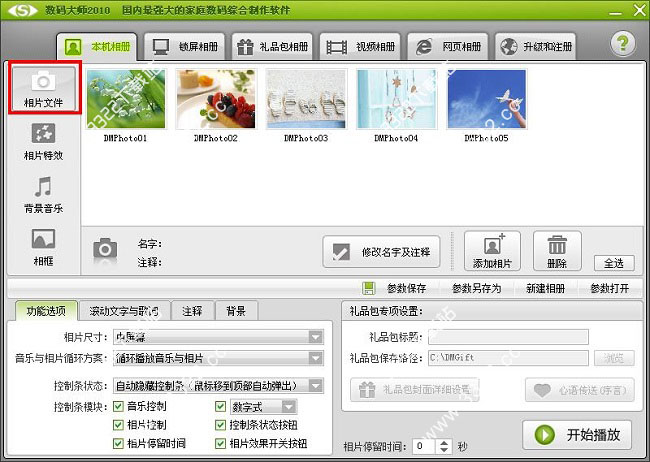Select the DMPhoto04 thumbnail
This screenshot has width=650, height=462.
pyautogui.click(x=396, y=99)
